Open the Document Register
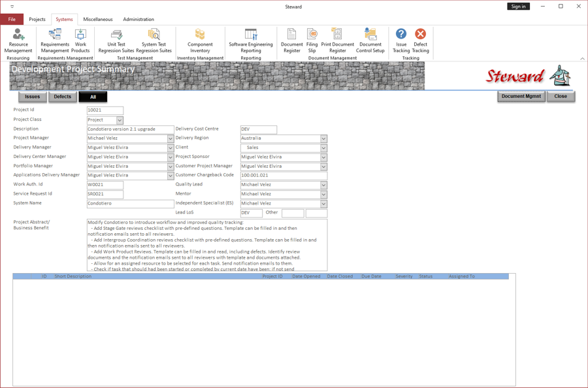The width and height of the screenshot is (588, 388). pyautogui.click(x=292, y=40)
